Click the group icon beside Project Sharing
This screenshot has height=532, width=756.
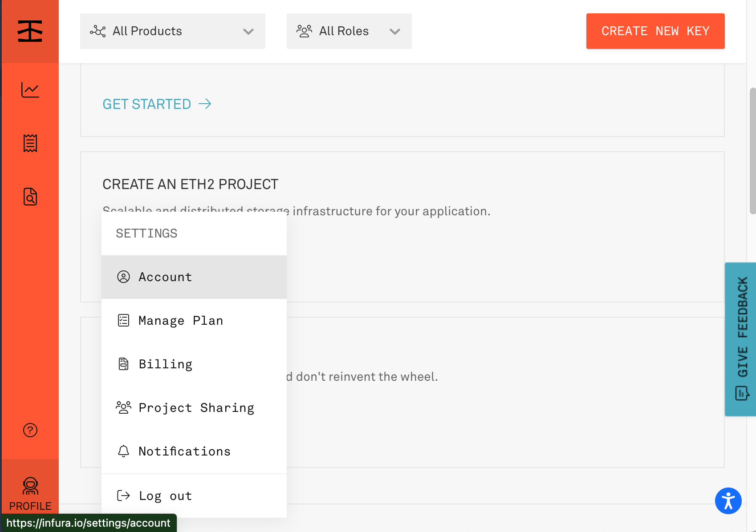tap(123, 407)
